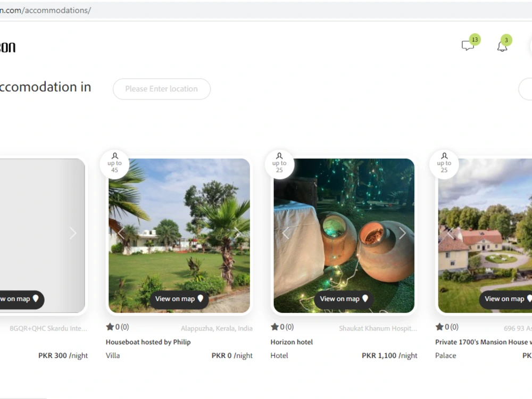Image resolution: width=532 pixels, height=399 pixels.
Task: Click Horizon hotel up to 25 guests badge
Action: (x=279, y=163)
